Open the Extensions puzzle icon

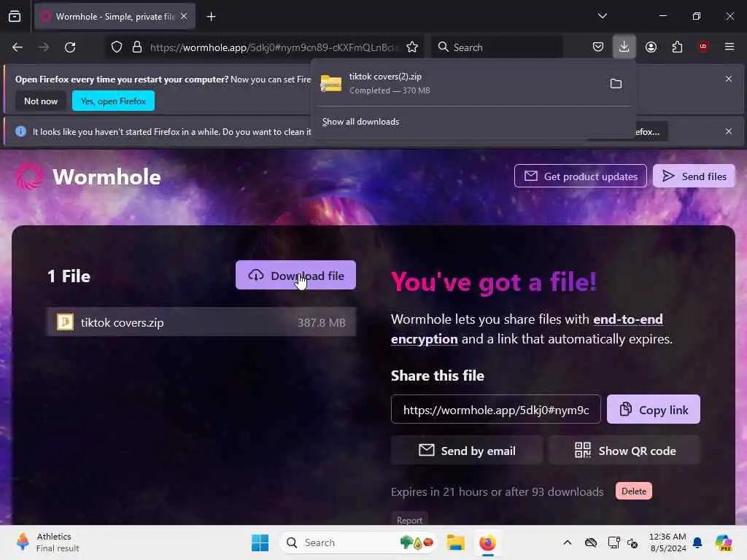tap(677, 47)
